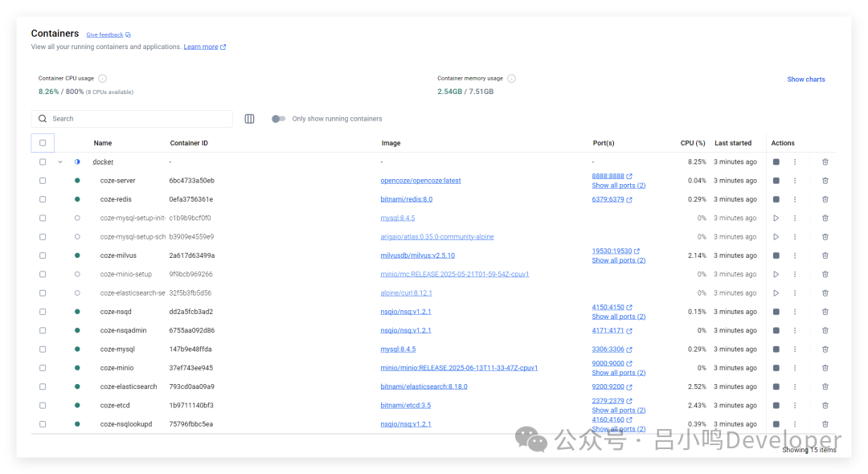Check the coze-milvus row checkbox
The image size is (868, 474).
[x=43, y=255]
